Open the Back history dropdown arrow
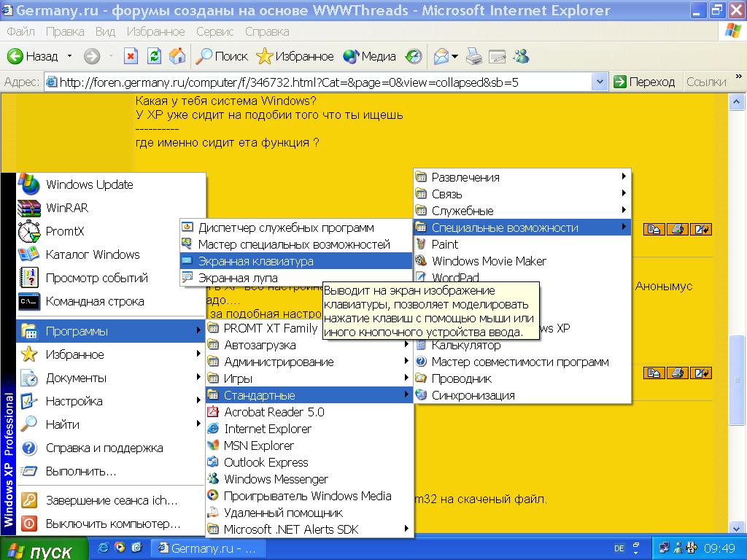The image size is (747, 560). pos(69,56)
